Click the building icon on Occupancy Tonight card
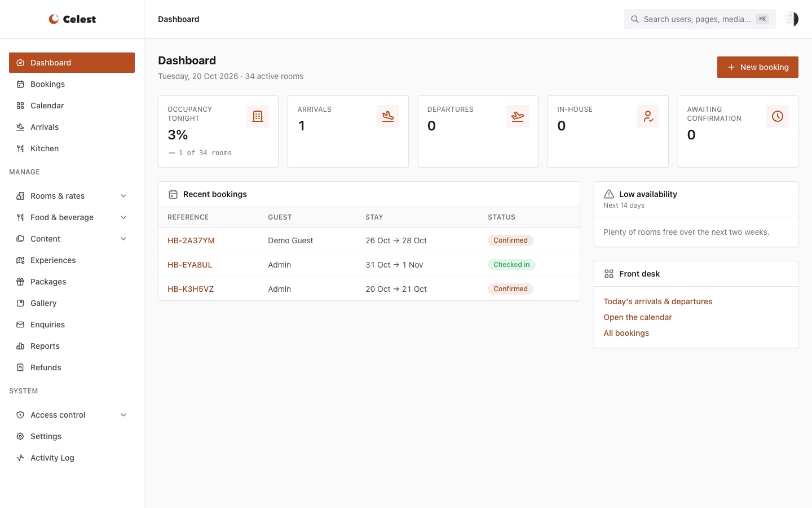The height and width of the screenshot is (508, 812). point(258,116)
